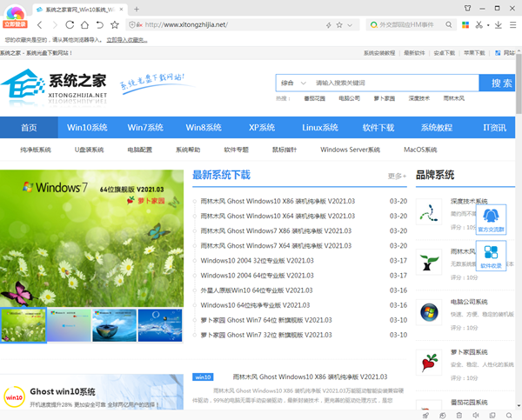The width and height of the screenshot is (522, 420).
Task: Select the first green Windows 7 slider thumbnail
Action: 23,325
